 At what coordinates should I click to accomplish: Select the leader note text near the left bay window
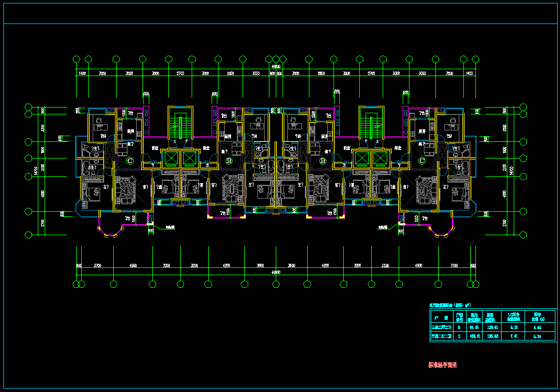pyautogui.click(x=170, y=228)
